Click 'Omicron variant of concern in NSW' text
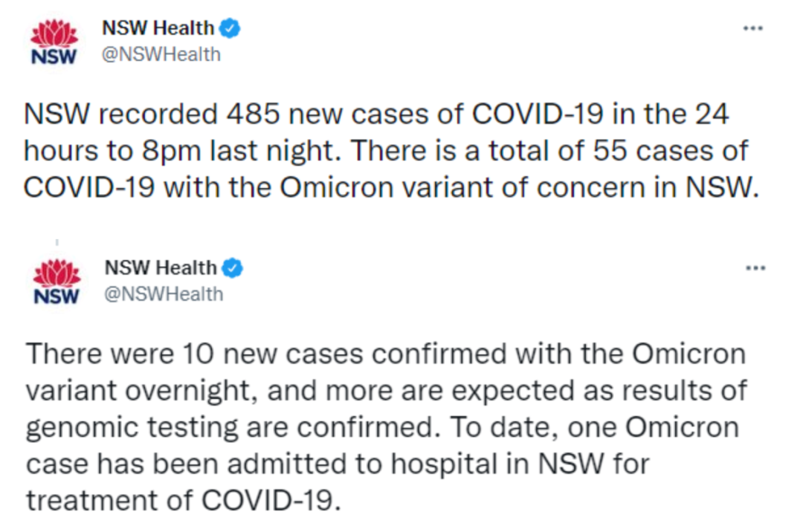803x532 pixels. pos(519,188)
